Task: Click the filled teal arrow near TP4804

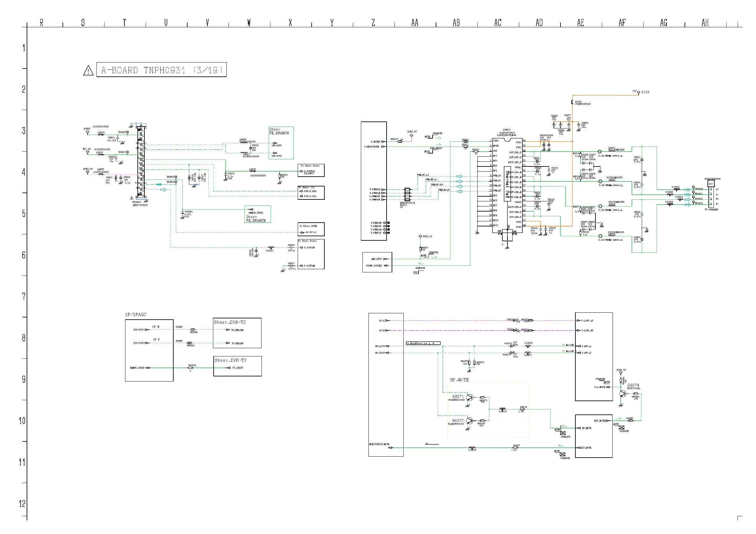Action: point(159,185)
